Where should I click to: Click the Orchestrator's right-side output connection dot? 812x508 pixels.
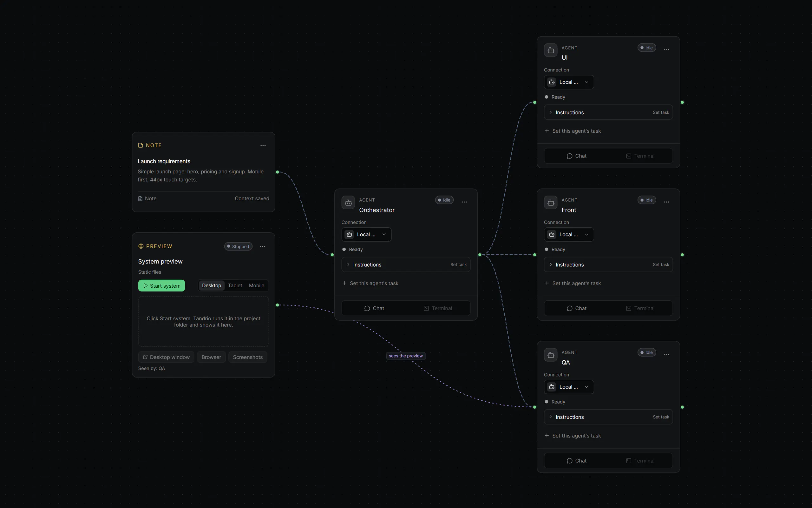coord(480,255)
